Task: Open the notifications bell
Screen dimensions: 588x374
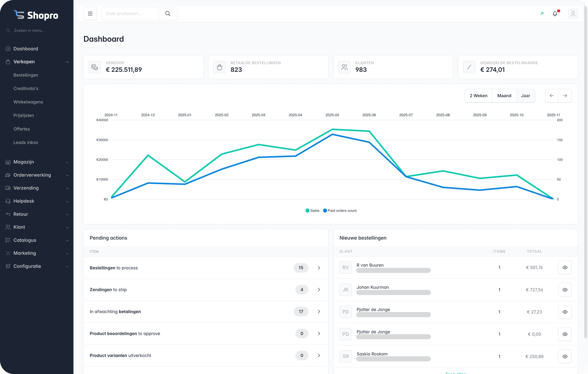Action: point(555,14)
